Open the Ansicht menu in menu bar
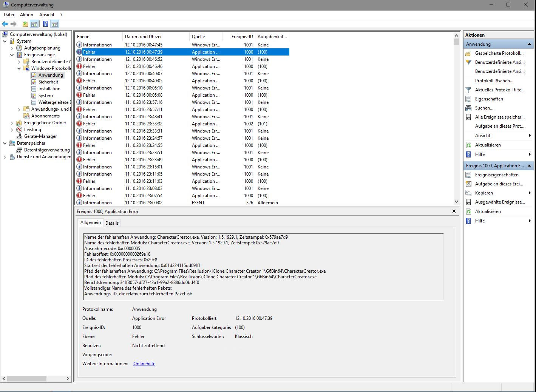Screen dimensions: 536x392 (x=47, y=15)
